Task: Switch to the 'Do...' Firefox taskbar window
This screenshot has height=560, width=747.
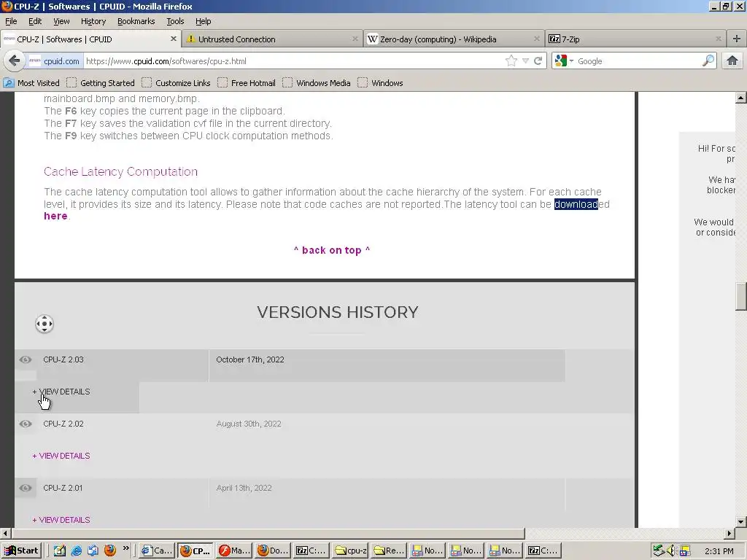Action: pos(273,551)
